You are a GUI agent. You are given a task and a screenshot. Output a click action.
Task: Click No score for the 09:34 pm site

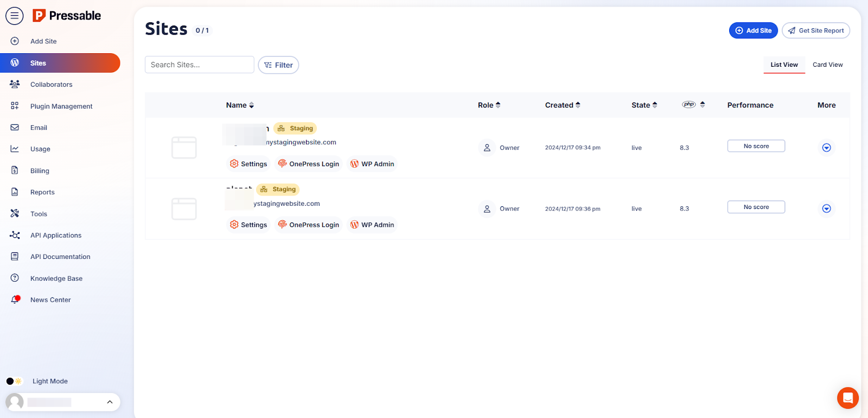pyautogui.click(x=756, y=146)
